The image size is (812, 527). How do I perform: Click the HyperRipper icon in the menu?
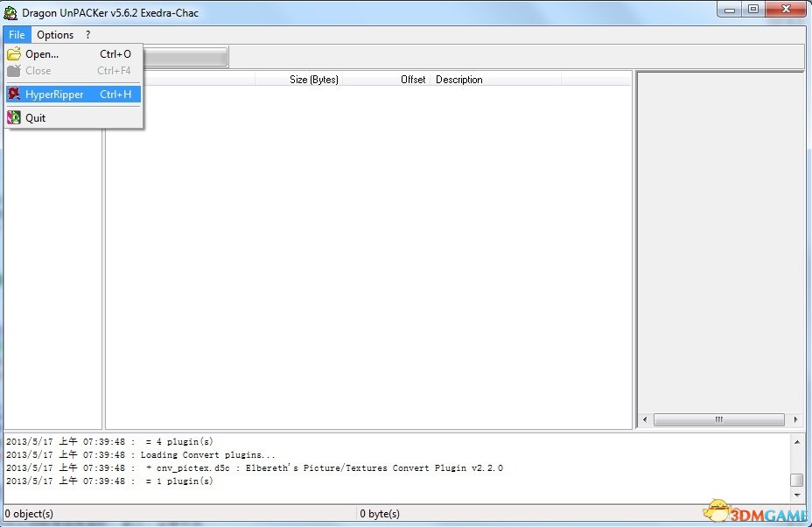14,94
